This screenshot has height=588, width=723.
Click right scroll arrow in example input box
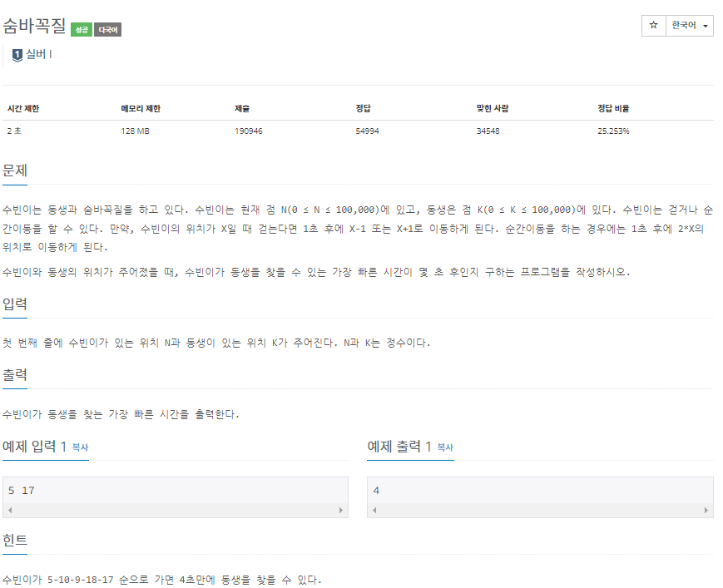[341, 510]
